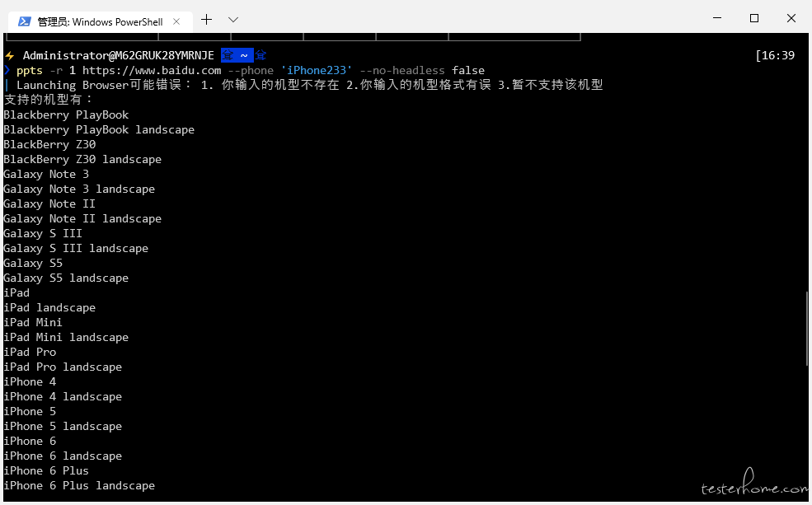
Task: Click the Launching Browser output text
Action: click(x=73, y=85)
